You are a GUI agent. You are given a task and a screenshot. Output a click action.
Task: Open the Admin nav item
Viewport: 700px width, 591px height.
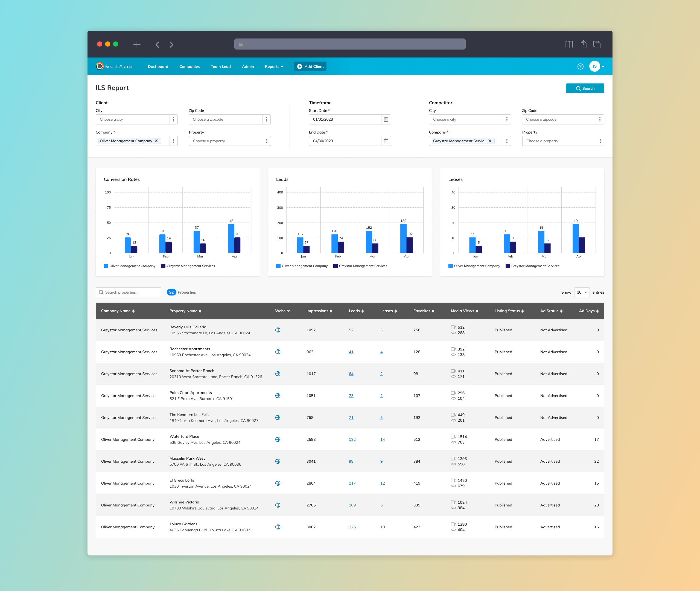pos(248,66)
